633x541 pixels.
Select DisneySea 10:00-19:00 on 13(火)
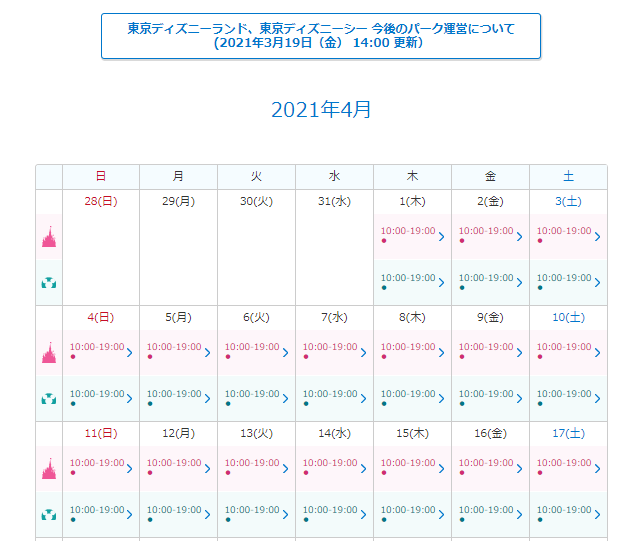click(252, 510)
